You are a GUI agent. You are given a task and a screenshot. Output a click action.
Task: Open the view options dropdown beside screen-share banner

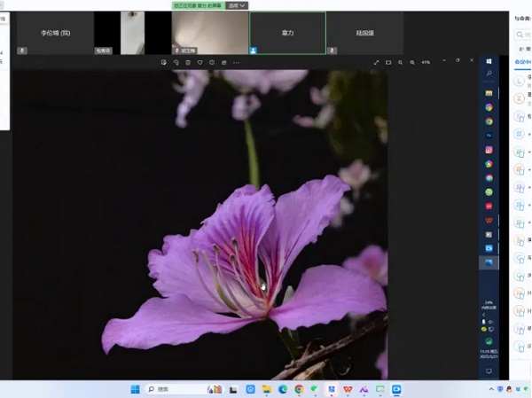click(x=237, y=5)
